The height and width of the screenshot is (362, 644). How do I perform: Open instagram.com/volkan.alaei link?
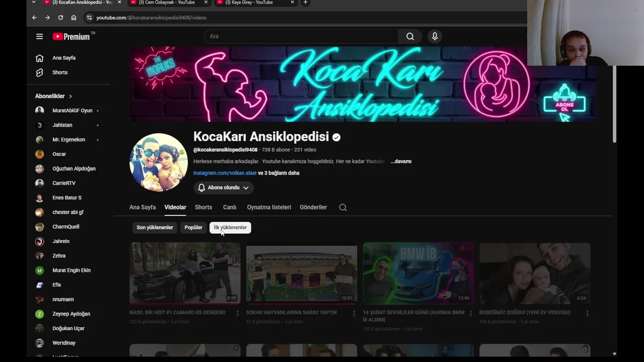pos(224,173)
